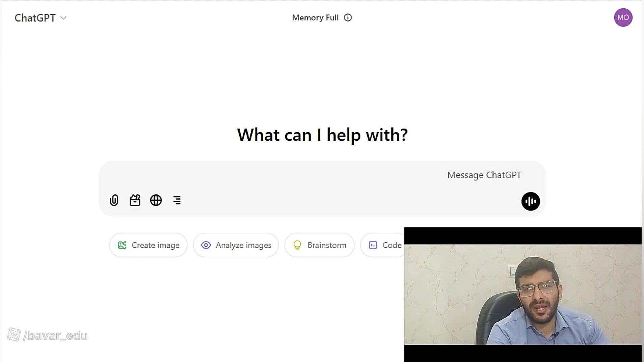Open the MO profile avatar menu

tap(623, 18)
